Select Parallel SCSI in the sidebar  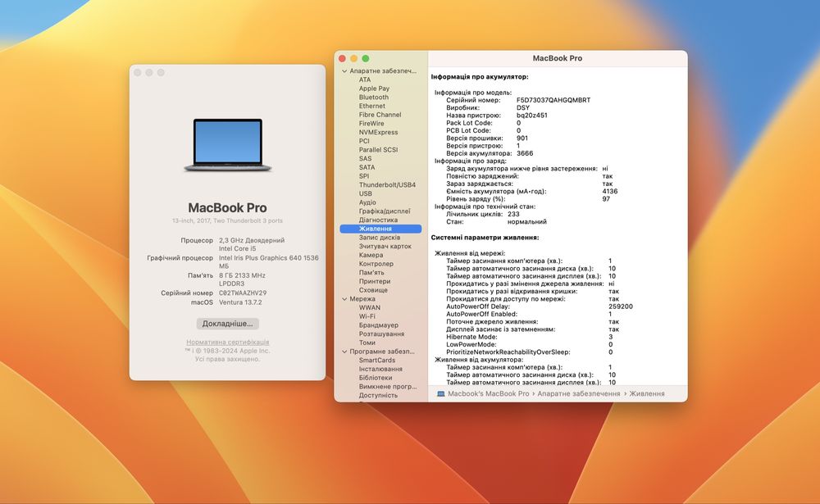(x=378, y=149)
